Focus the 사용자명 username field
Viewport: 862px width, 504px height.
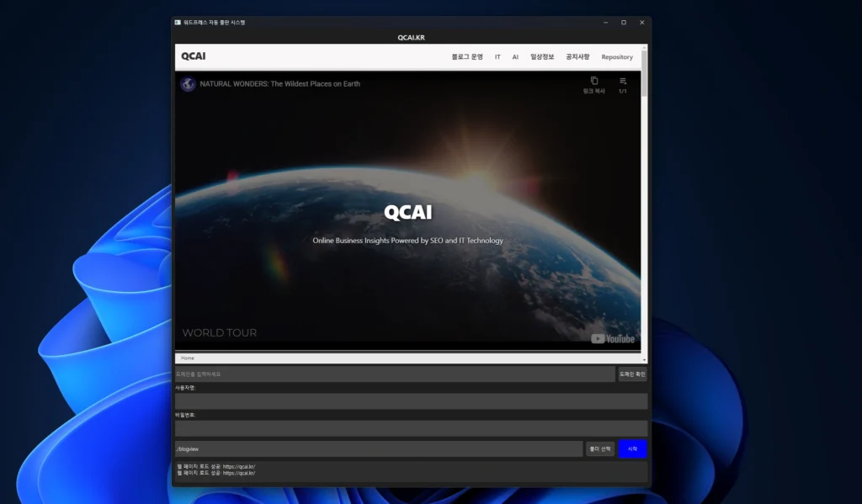(x=411, y=401)
